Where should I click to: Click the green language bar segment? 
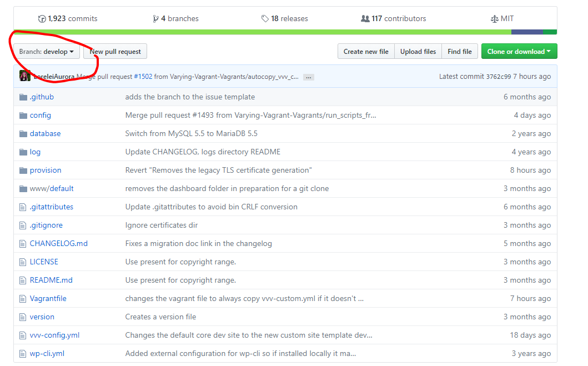pyautogui.click(x=263, y=32)
